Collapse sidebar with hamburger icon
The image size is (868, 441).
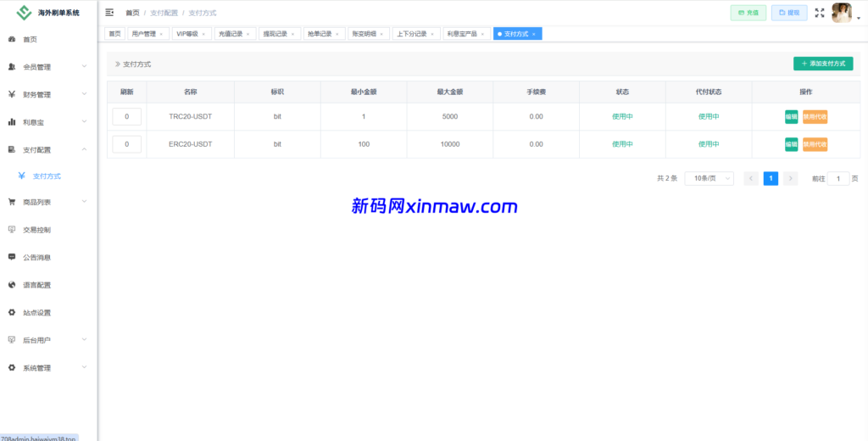(109, 12)
